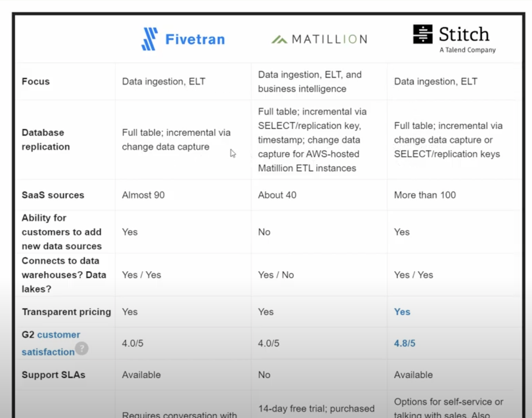Viewport: 532px width, 418px height.
Task: Click Stitch's blue Yes pricing link
Action: click(x=402, y=312)
